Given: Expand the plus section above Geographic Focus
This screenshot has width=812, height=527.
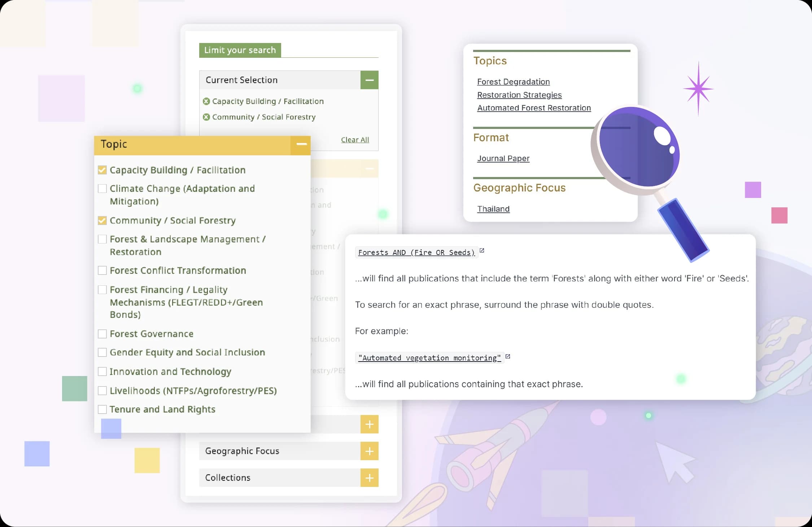Looking at the screenshot, I should click(369, 424).
